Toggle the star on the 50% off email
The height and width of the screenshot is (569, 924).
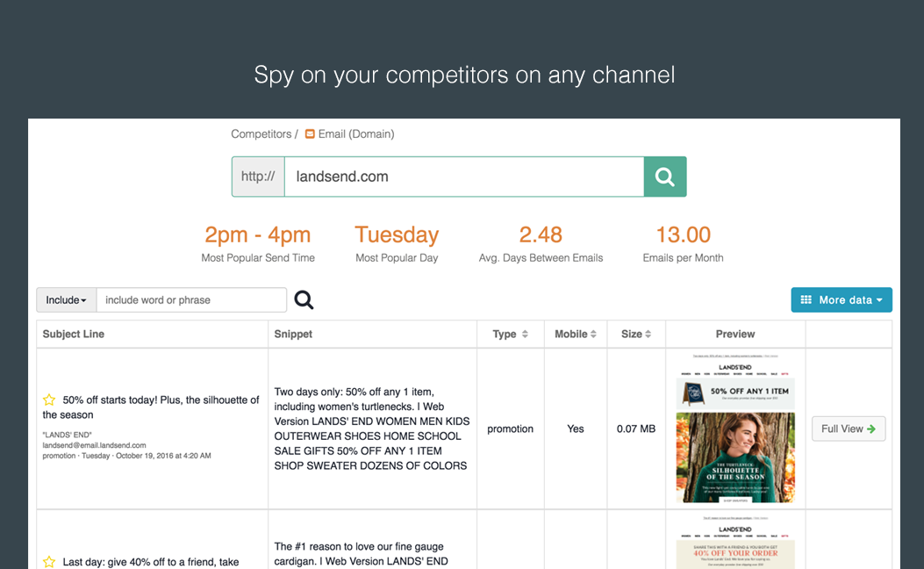coord(47,400)
